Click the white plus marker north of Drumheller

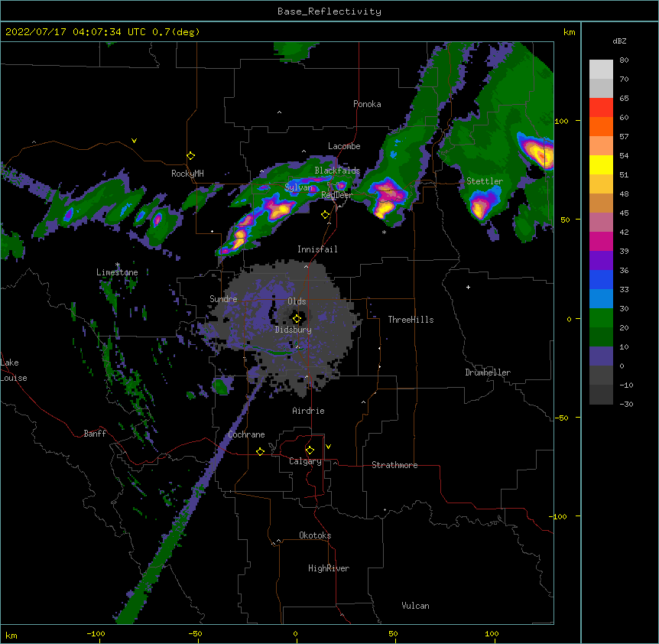(x=468, y=287)
